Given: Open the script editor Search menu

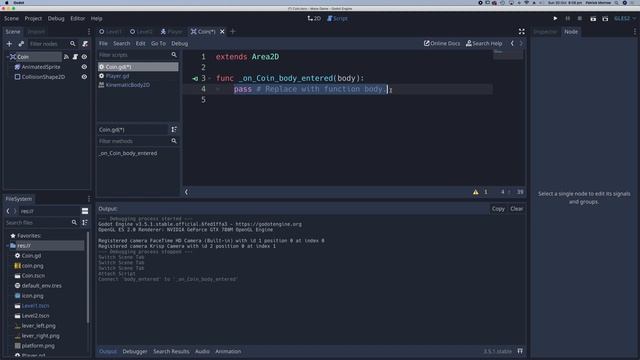Looking at the screenshot, I should click(122, 43).
